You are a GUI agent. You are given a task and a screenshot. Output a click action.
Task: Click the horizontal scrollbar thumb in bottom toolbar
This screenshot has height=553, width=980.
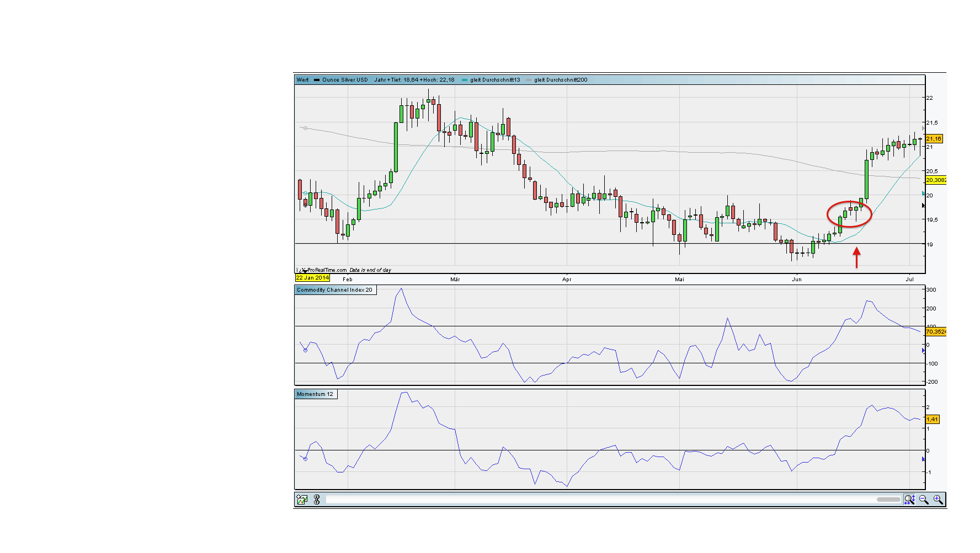tap(888, 500)
